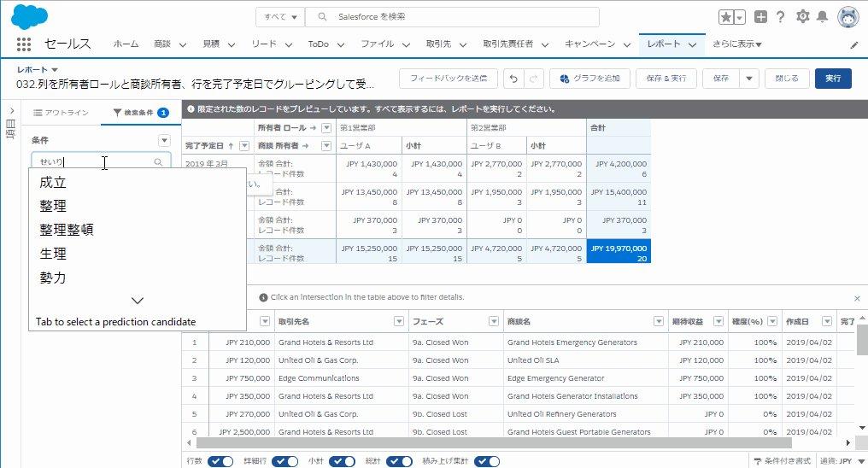The image size is (868, 468).
Task: Toggle the 行数 switch
Action: (220, 461)
